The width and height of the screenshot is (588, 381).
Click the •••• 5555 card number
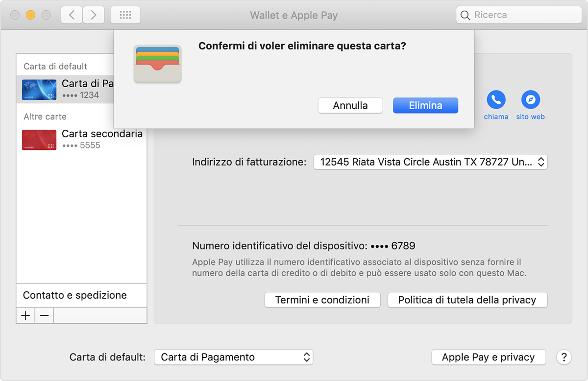(81, 145)
